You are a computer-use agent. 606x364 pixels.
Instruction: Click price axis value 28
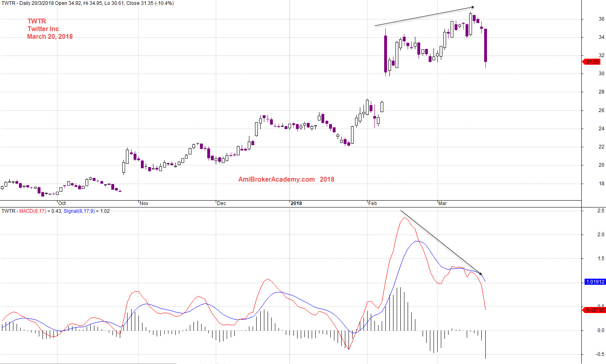(x=602, y=92)
